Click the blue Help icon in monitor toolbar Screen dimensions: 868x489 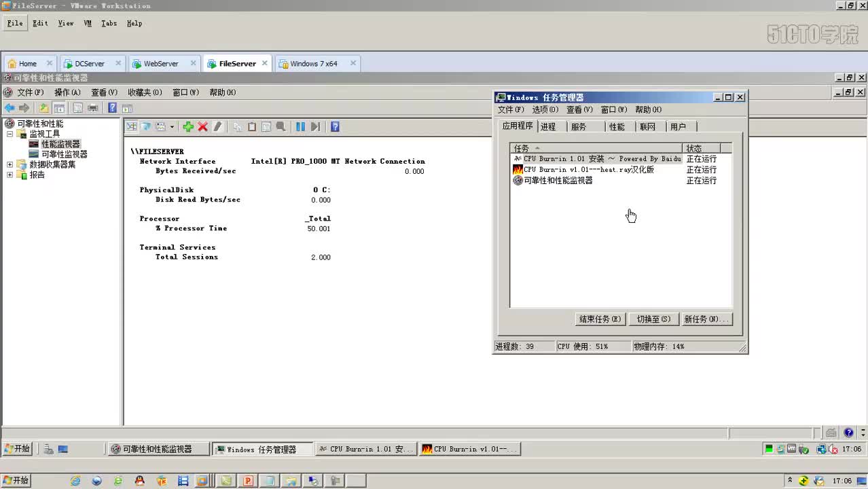point(335,127)
